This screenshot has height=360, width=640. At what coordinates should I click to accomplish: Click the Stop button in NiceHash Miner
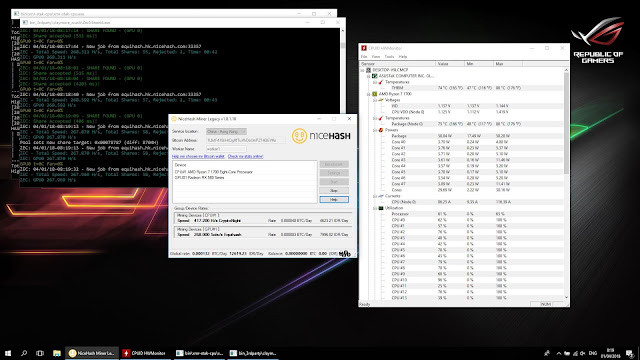click(334, 191)
